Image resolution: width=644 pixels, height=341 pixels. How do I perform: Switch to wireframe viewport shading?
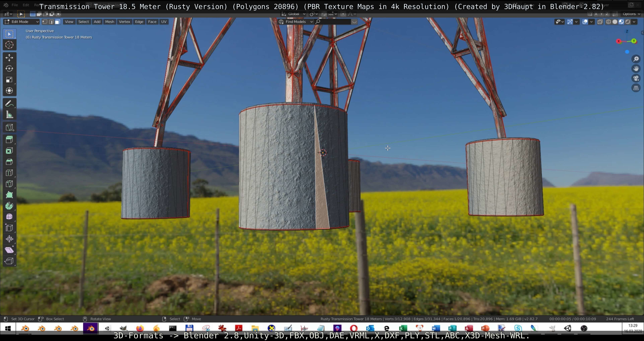(x=609, y=22)
